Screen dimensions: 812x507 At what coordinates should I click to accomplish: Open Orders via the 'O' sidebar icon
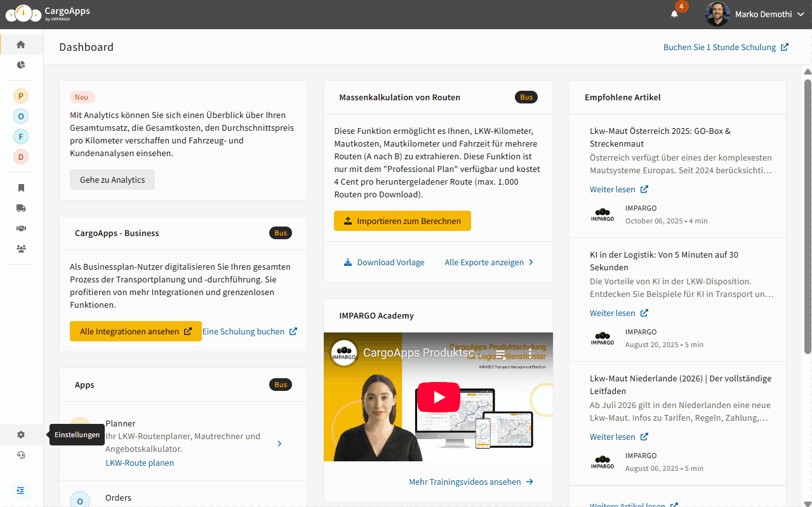click(x=21, y=116)
